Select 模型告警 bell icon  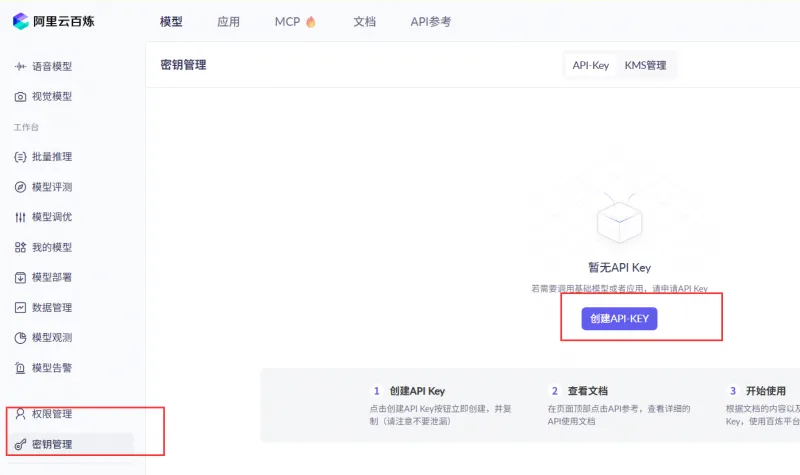coord(21,368)
